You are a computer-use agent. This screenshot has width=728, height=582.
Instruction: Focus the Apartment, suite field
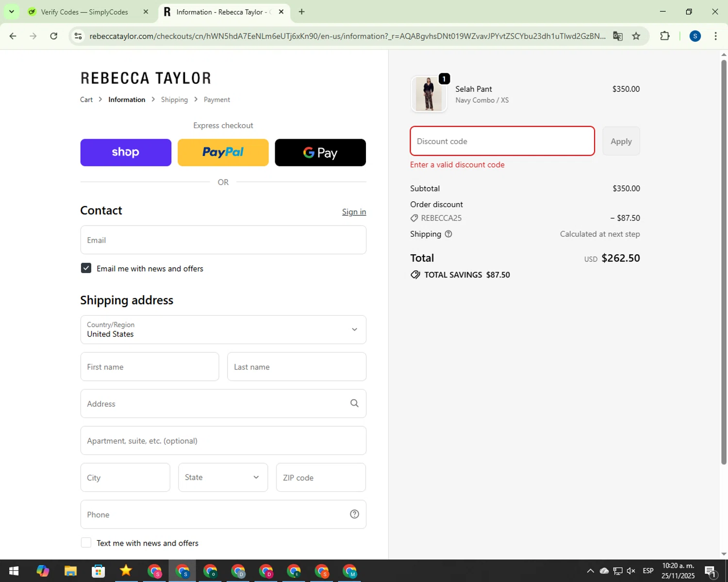223,440
